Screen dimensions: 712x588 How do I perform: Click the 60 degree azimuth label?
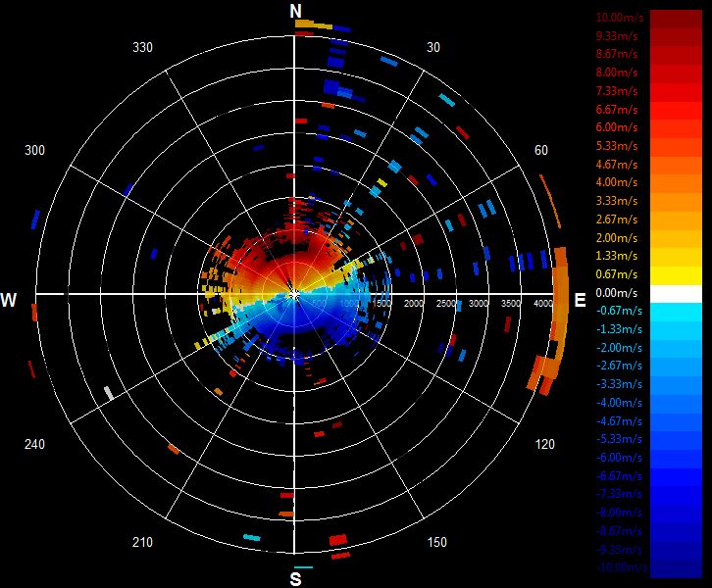[540, 150]
